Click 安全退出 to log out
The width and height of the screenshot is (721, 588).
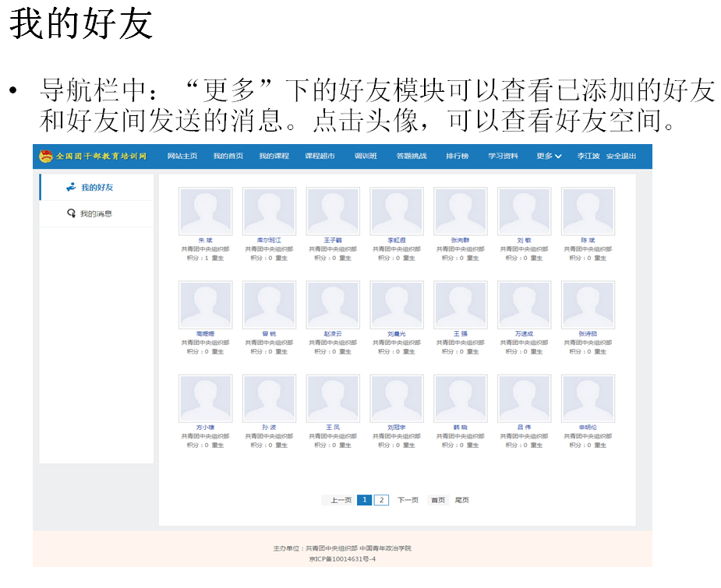coord(621,157)
